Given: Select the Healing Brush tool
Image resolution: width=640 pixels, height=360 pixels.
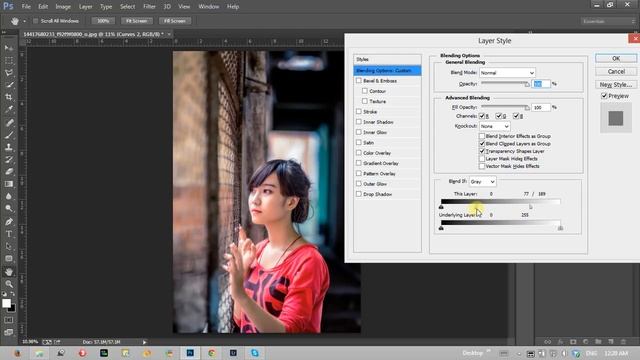Looking at the screenshot, I should tap(9, 122).
